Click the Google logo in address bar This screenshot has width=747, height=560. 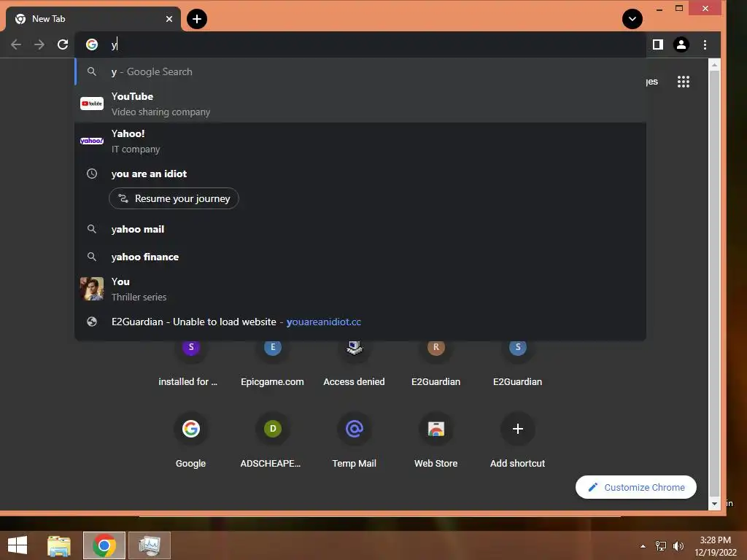92,44
